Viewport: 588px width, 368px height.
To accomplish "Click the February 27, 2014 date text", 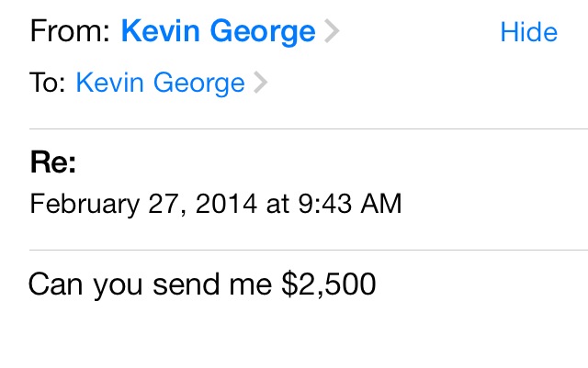I will pyautogui.click(x=145, y=203).
